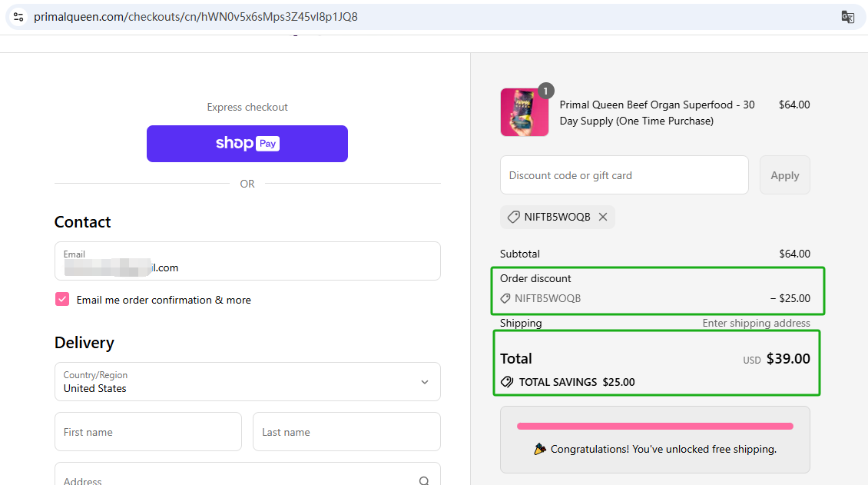This screenshot has width=868, height=485.
Task: Click the Address input field
Action: click(247, 474)
